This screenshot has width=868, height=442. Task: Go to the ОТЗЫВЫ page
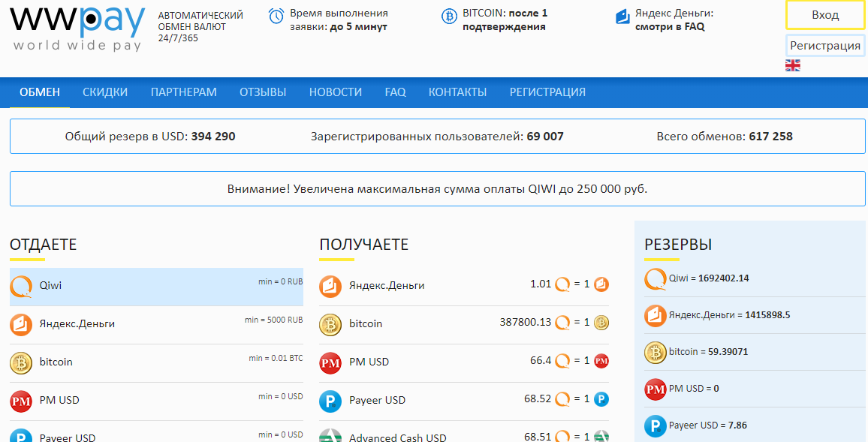click(263, 92)
